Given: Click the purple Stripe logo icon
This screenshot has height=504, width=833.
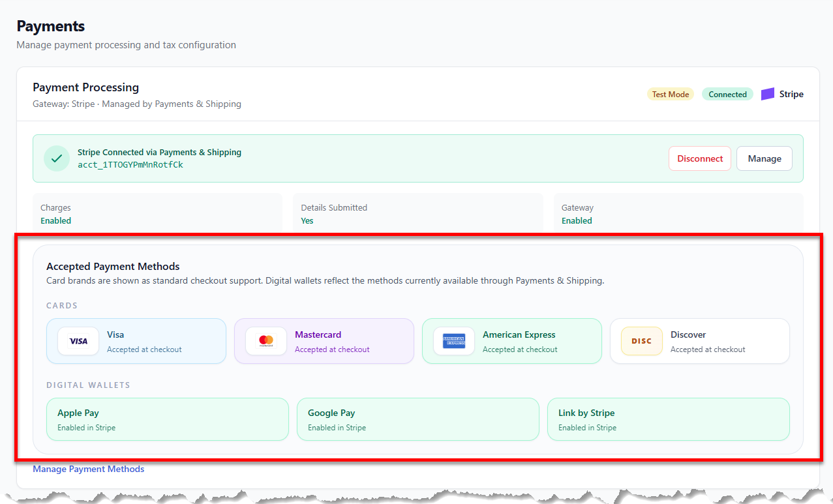Looking at the screenshot, I should click(x=768, y=94).
